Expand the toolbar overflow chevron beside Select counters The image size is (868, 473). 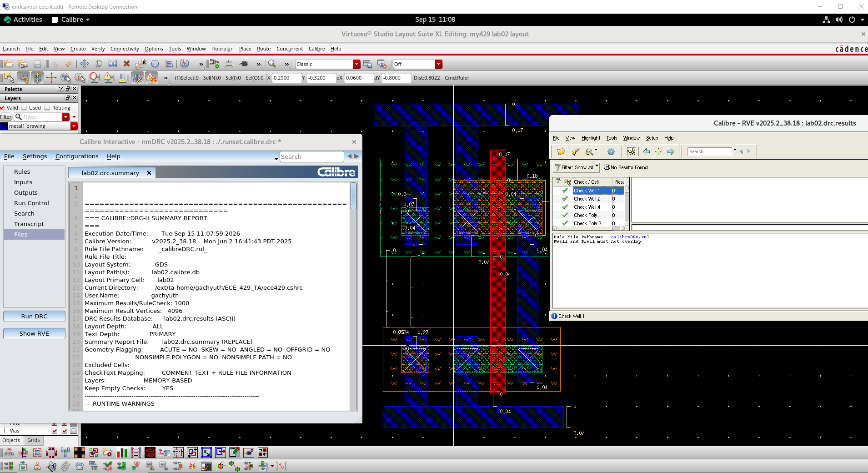tap(166, 78)
